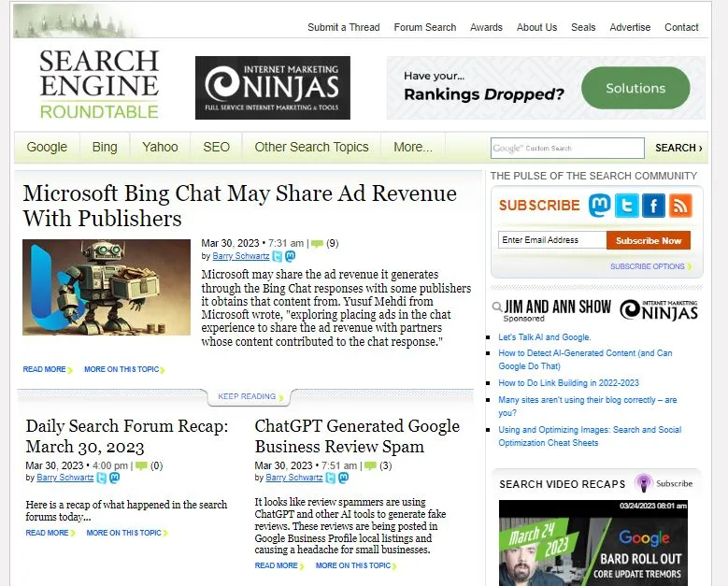This screenshot has height=586, width=728.
Task: Open How to Do Link Building 2022-2023
Action: coord(569,383)
